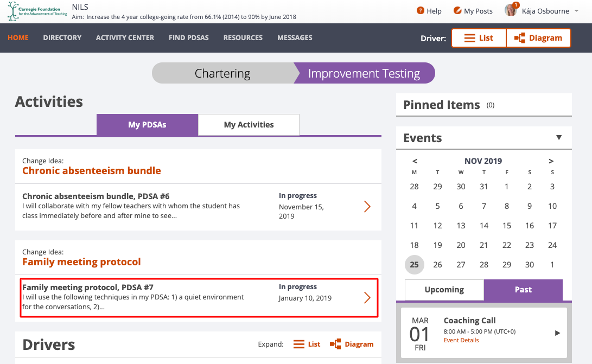Open the Family meeting protocol change idea

[81, 262]
